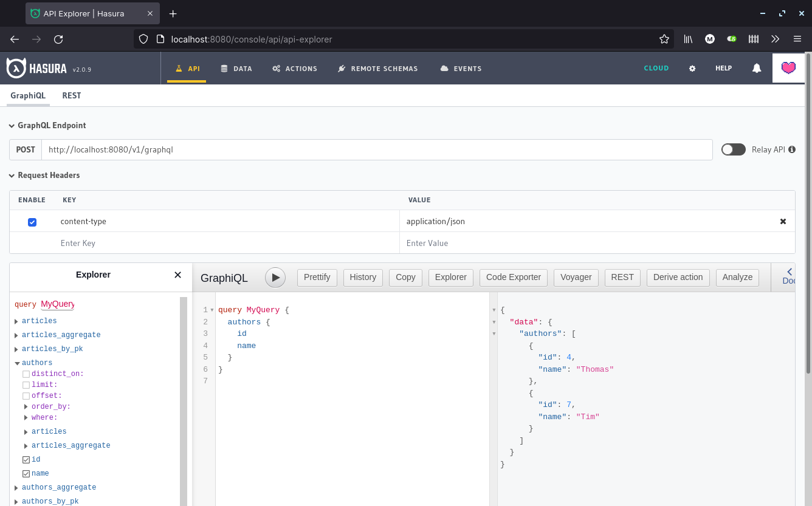Click the Relay API info icon
Screen dimensions: 812x506
click(792, 149)
